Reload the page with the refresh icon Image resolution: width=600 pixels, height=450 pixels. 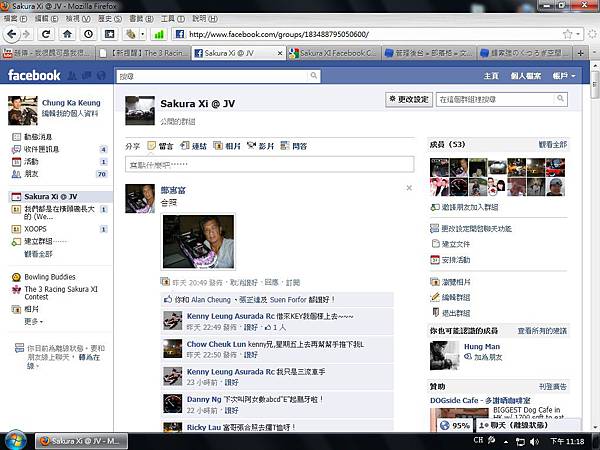tap(46, 34)
